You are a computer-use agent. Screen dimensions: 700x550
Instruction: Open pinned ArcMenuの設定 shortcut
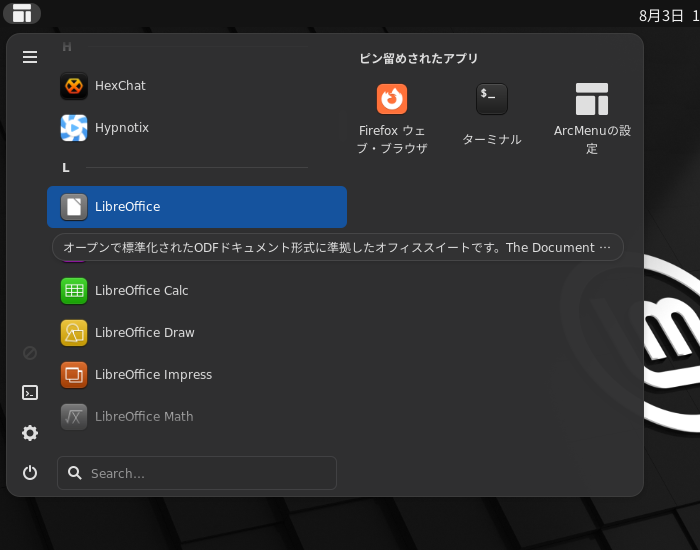pos(592,118)
